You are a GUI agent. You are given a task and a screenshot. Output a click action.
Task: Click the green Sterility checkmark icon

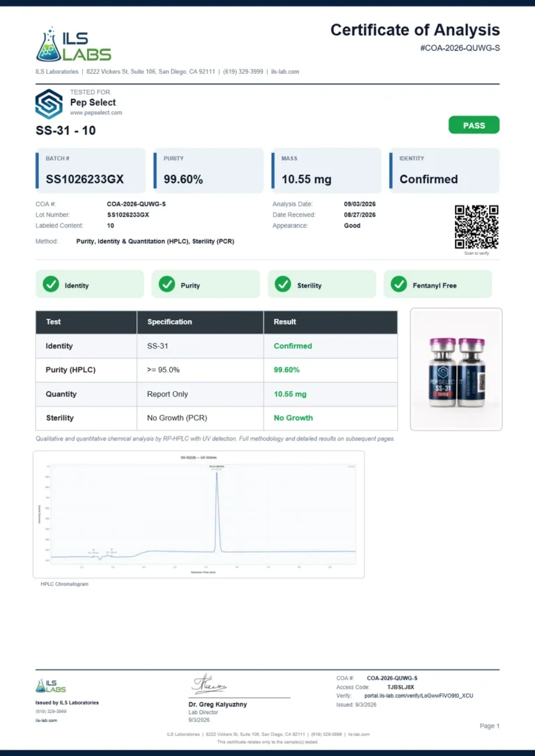[x=283, y=285]
